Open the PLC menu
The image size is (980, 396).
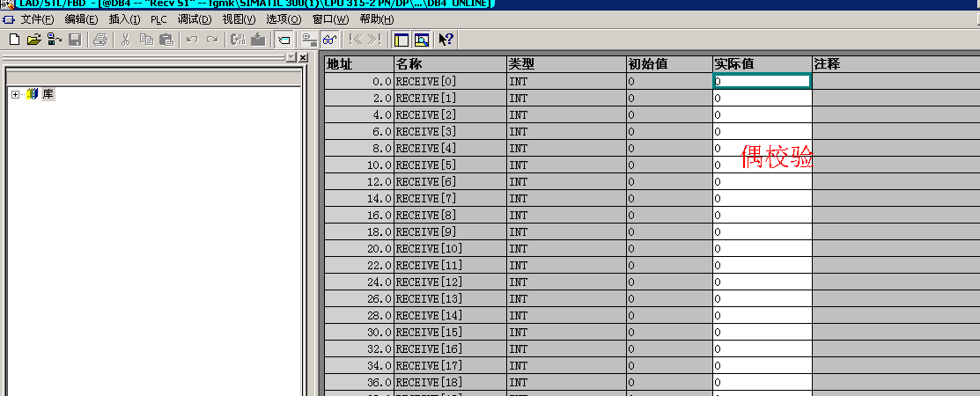point(158,19)
